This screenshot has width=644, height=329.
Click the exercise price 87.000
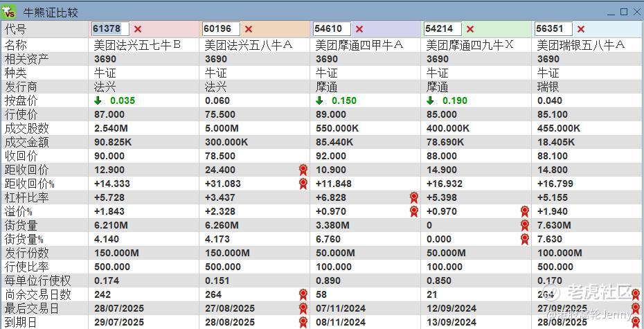point(109,114)
